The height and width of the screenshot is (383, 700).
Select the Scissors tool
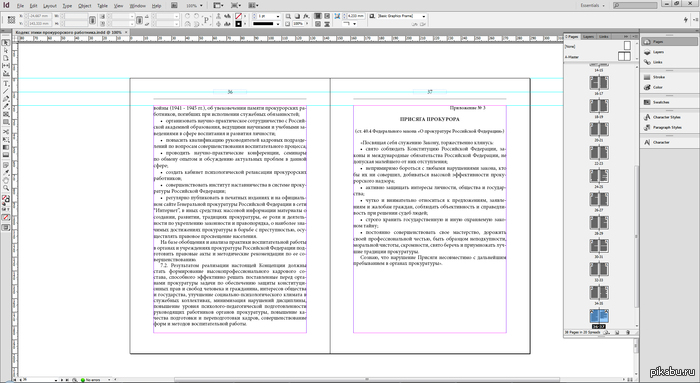pos(6,132)
